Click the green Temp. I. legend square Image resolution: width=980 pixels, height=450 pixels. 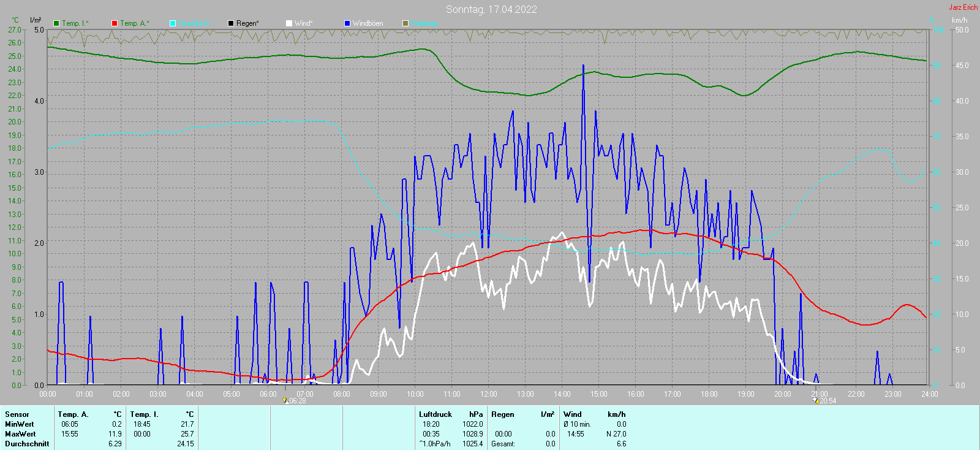click(56, 23)
